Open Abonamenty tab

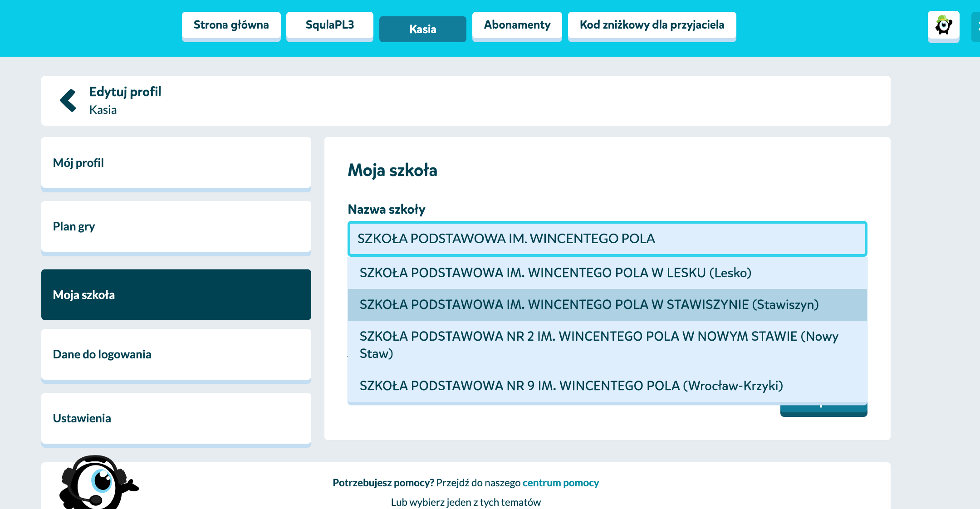[517, 25]
